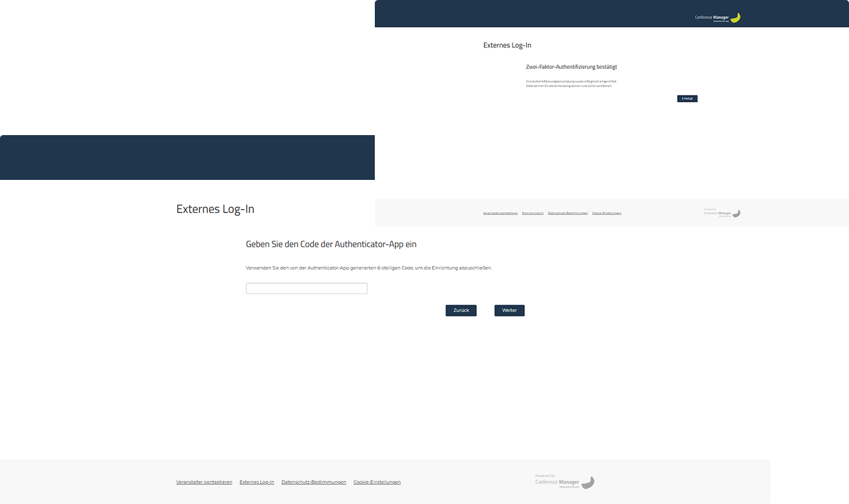Open Cookie-Einstellungen link in the code entry page footer
The image size is (849, 504).
[x=377, y=483]
